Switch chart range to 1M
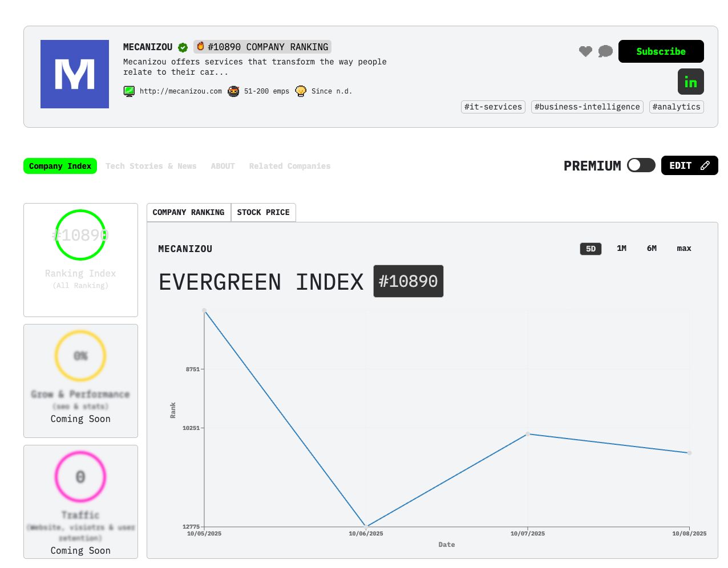Image resolution: width=728 pixels, height=568 pixels. pyautogui.click(x=621, y=249)
